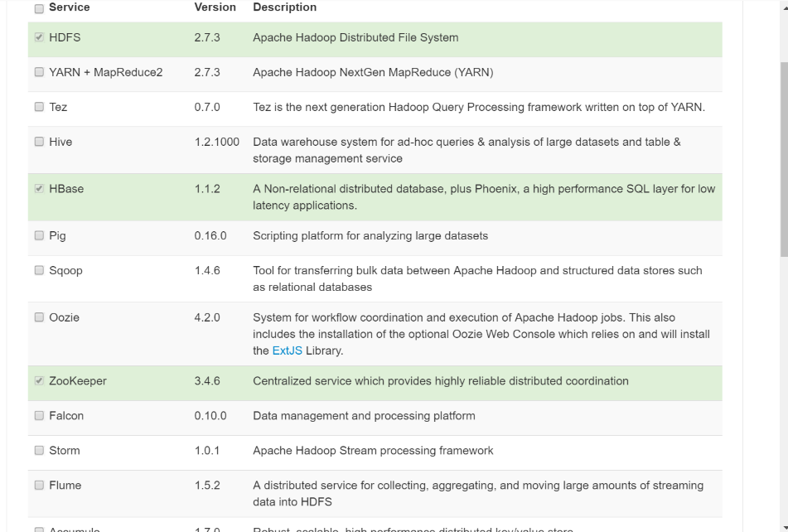Click the scrollbar down arrow
788x532 pixels.
[x=783, y=526]
